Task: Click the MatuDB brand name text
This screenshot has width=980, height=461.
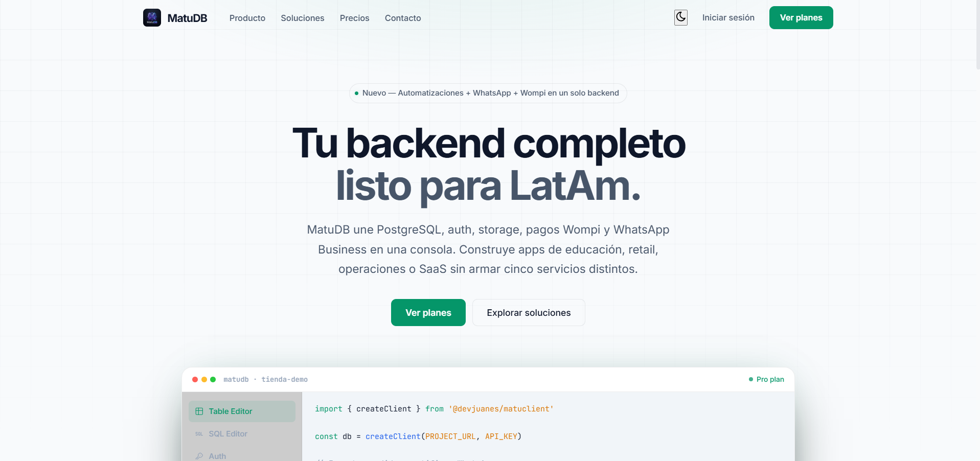Action: pyautogui.click(x=187, y=18)
